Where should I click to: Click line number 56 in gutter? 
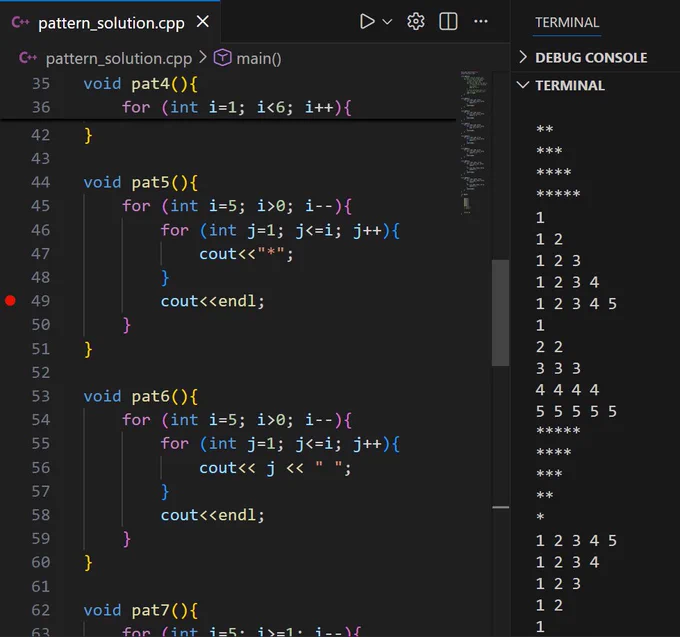[41, 467]
